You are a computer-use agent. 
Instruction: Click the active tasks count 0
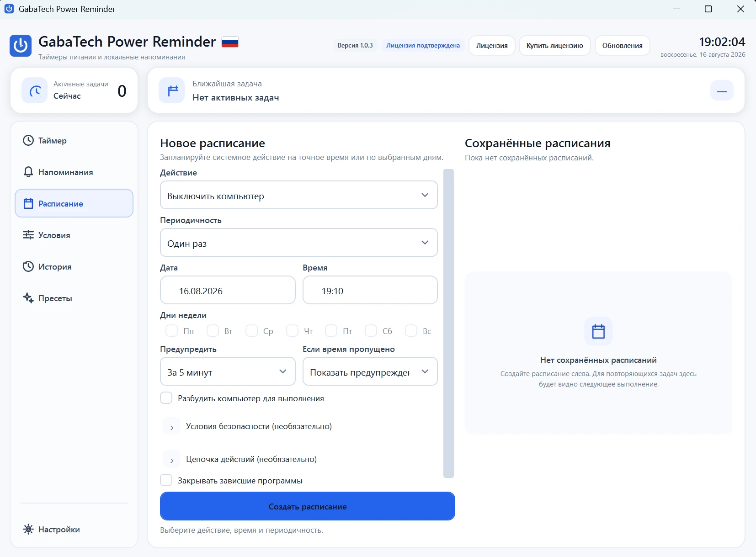[122, 91]
